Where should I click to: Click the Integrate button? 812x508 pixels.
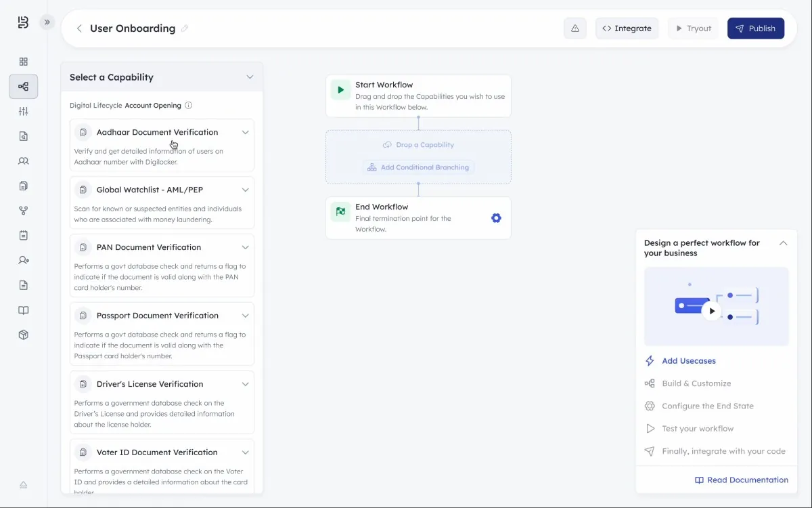(627, 28)
